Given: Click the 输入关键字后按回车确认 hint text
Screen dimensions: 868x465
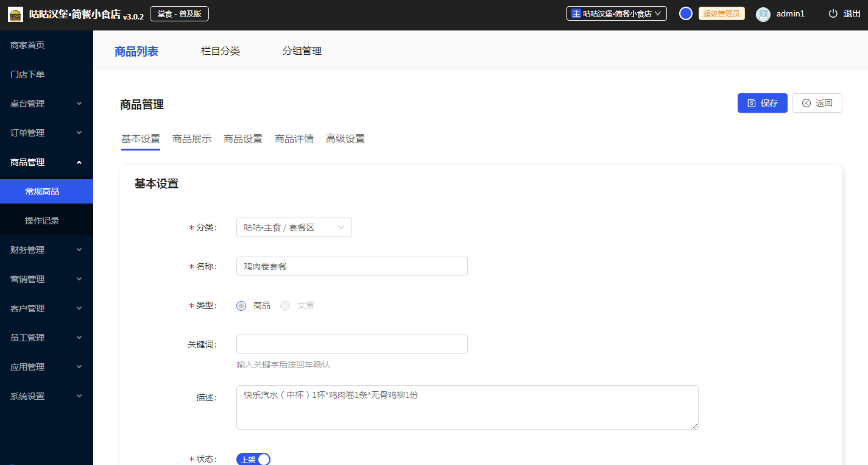Looking at the screenshot, I should [x=283, y=364].
